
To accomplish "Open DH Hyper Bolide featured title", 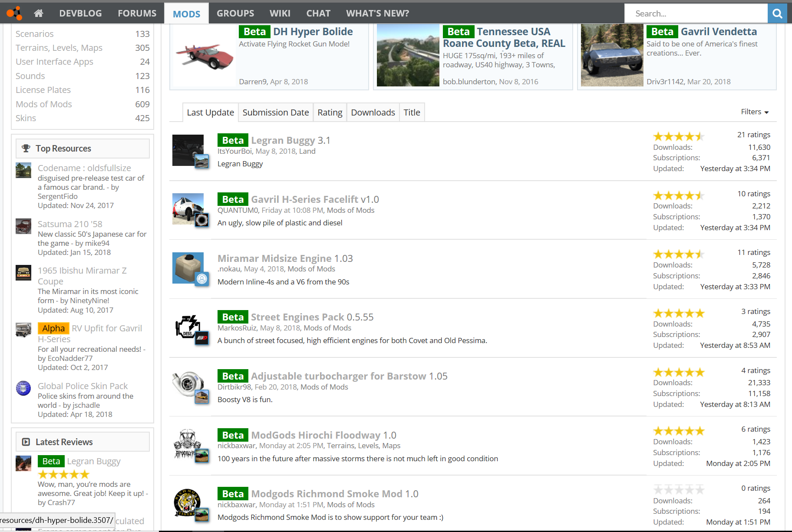I will tap(313, 32).
